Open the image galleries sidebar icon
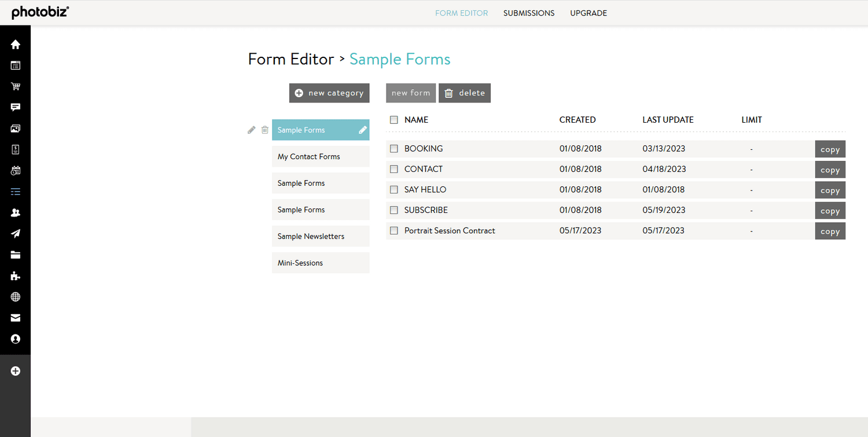This screenshot has width=868, height=437. pos(16,128)
